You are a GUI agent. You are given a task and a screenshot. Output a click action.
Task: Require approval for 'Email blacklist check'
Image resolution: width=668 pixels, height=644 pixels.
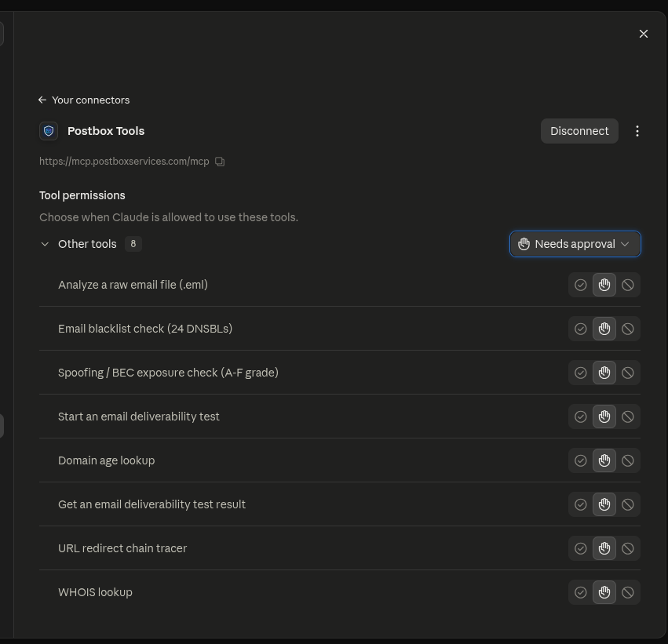click(604, 329)
